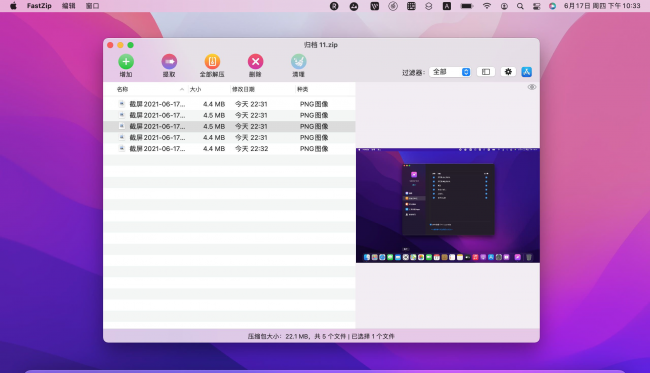Screen dimensions: 650x373
Task: Sort files by the 修改日期 column header
Action: [x=243, y=90]
